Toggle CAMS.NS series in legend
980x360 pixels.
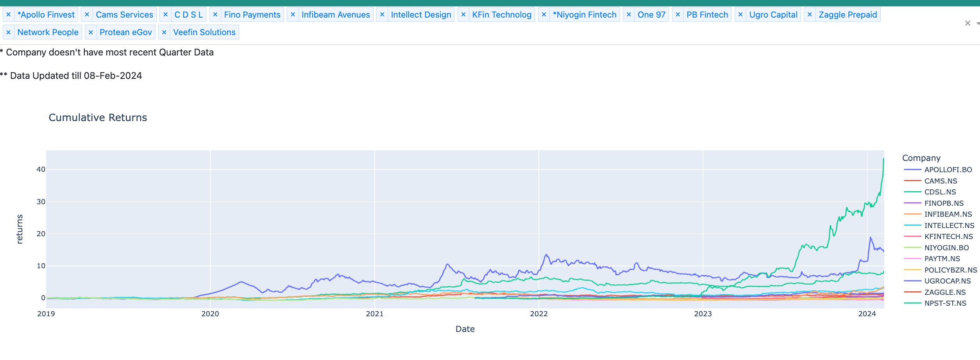[931, 181]
